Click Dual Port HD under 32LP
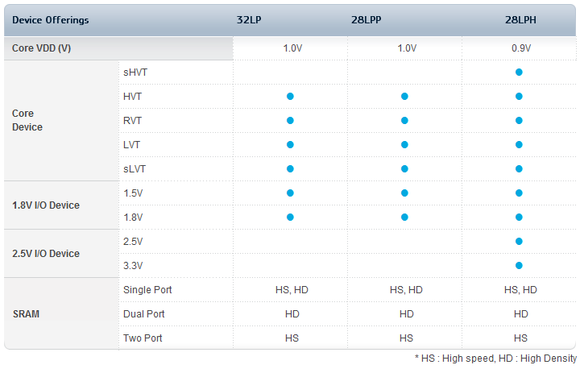Image resolution: width=580 pixels, height=369 pixels. (x=292, y=314)
